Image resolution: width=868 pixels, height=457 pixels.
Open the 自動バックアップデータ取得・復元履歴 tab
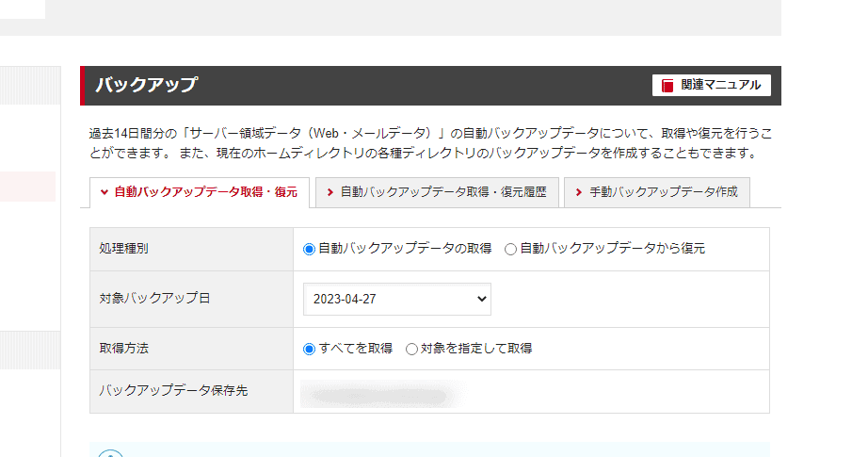[x=438, y=192]
